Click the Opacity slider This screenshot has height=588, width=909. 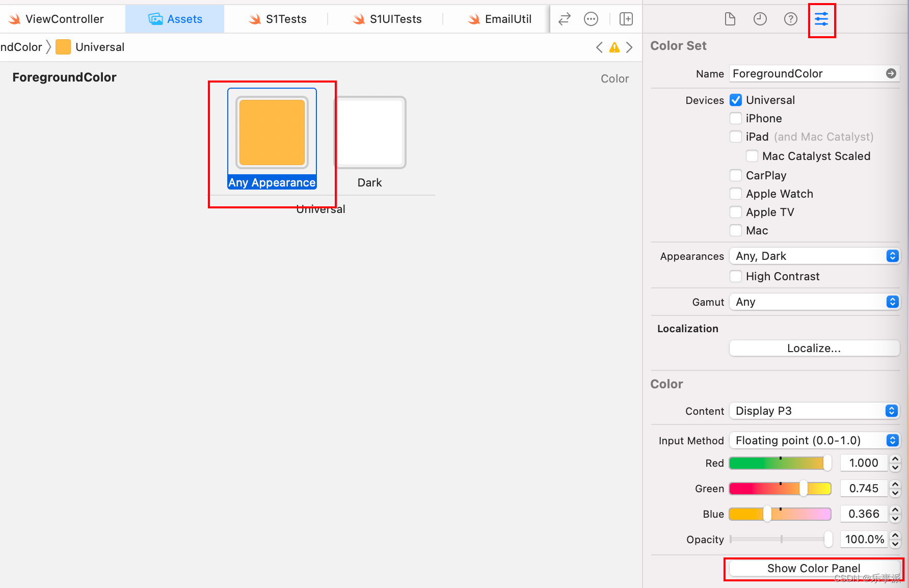780,539
